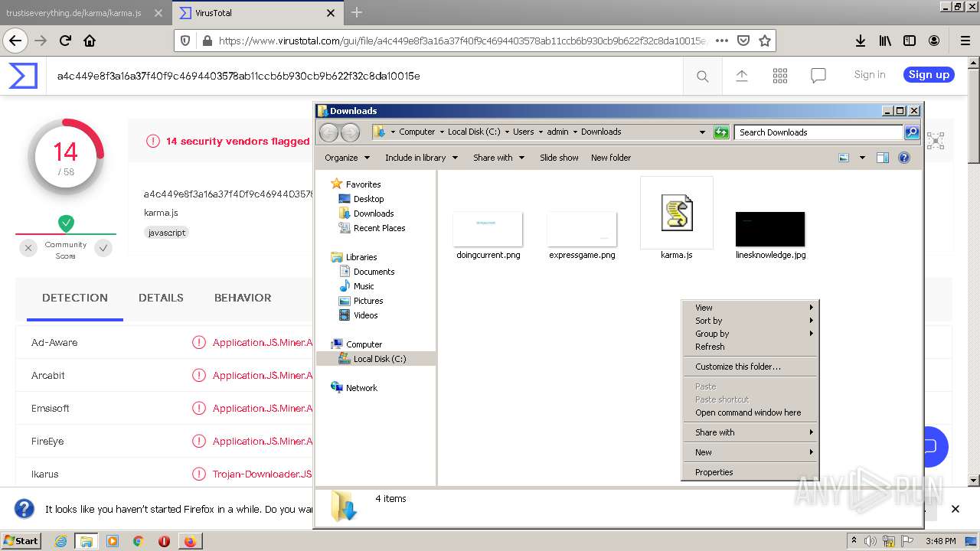Switch to the DETAILS tab
The image size is (980, 551).
point(161,298)
